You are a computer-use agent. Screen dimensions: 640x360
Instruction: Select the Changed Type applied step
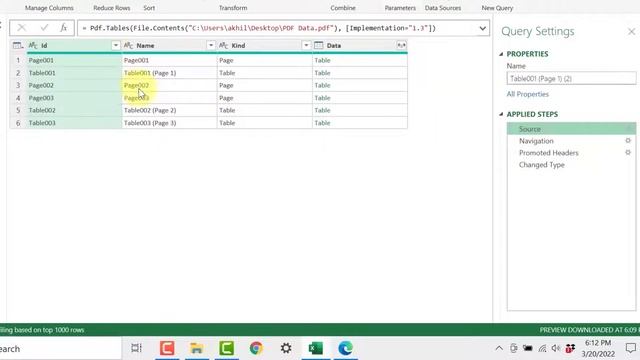571,165
